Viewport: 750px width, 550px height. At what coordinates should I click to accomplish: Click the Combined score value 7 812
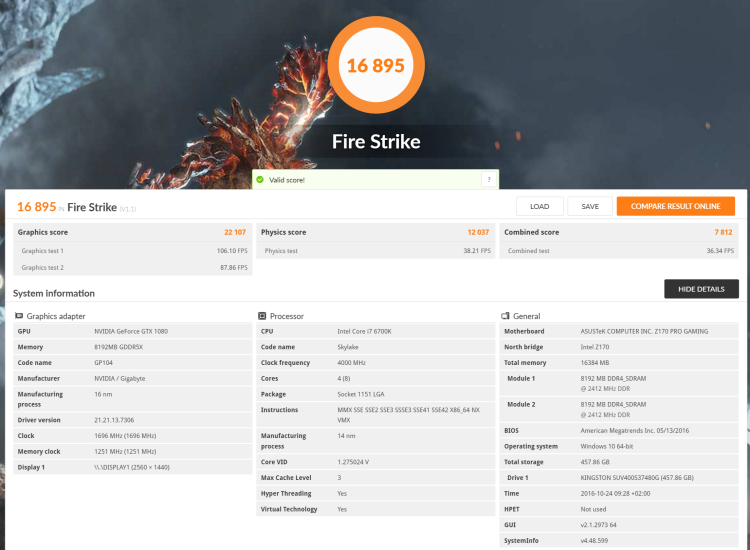pyautogui.click(x=723, y=232)
